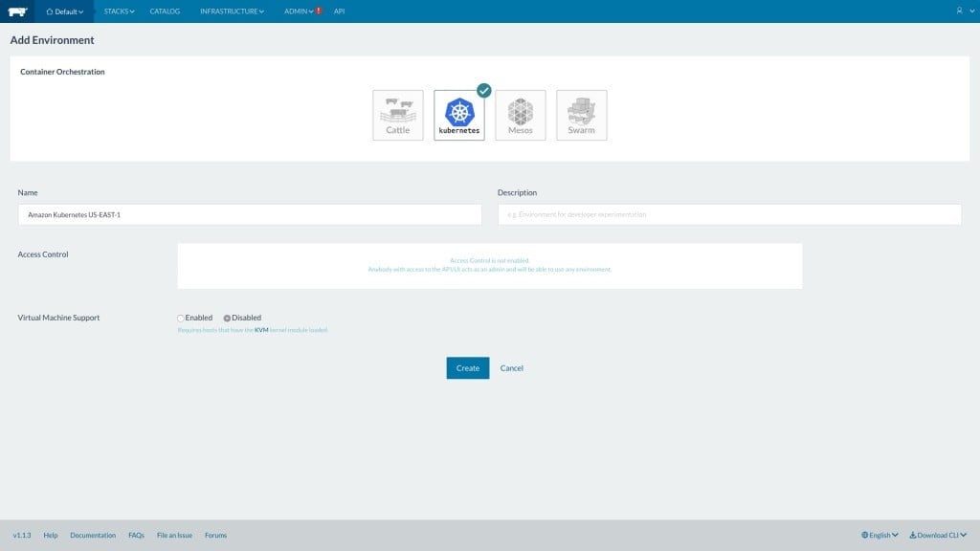This screenshot has width=980, height=551.
Task: Open the Stacks dropdown menu
Action: 119,11
